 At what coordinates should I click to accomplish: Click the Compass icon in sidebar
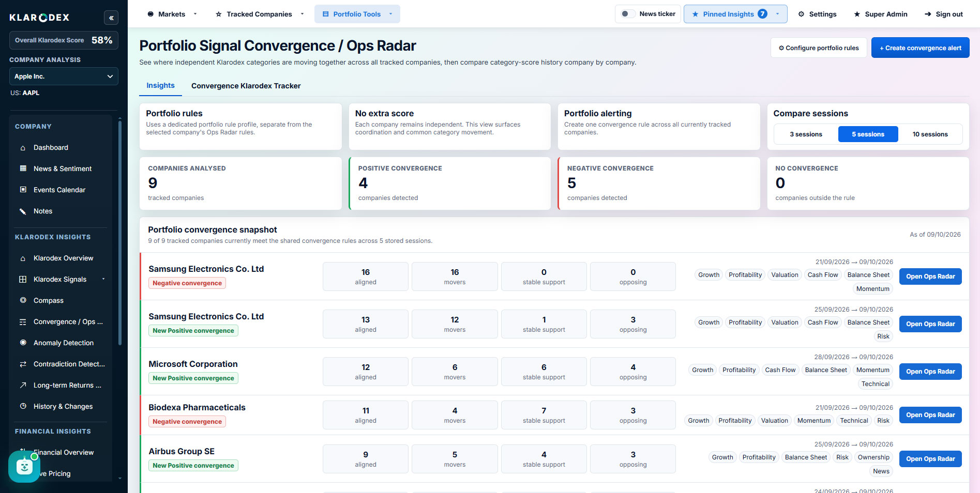[23, 300]
